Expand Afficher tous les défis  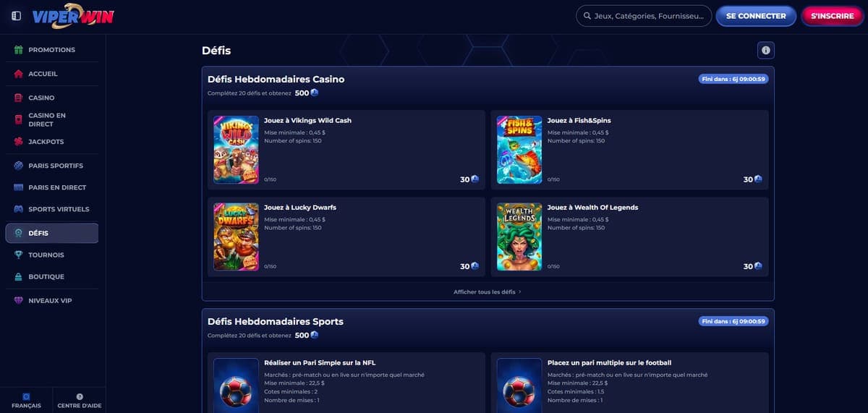[x=488, y=291]
